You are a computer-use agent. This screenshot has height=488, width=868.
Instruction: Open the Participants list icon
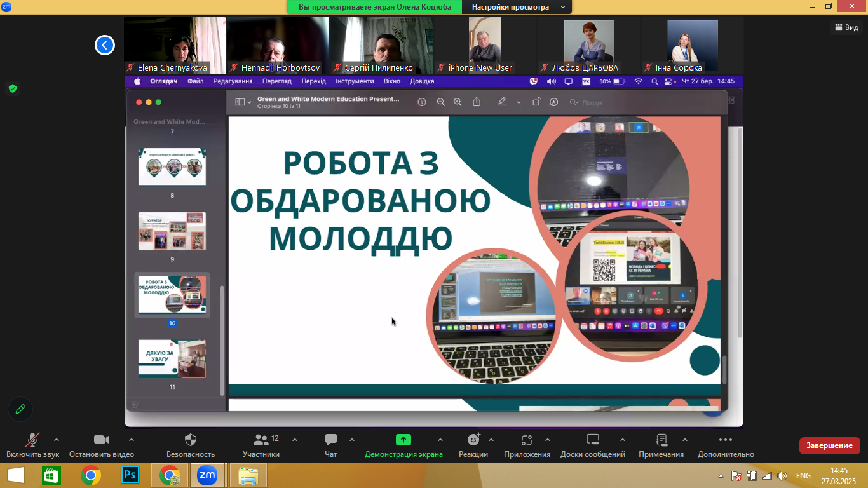(x=261, y=440)
